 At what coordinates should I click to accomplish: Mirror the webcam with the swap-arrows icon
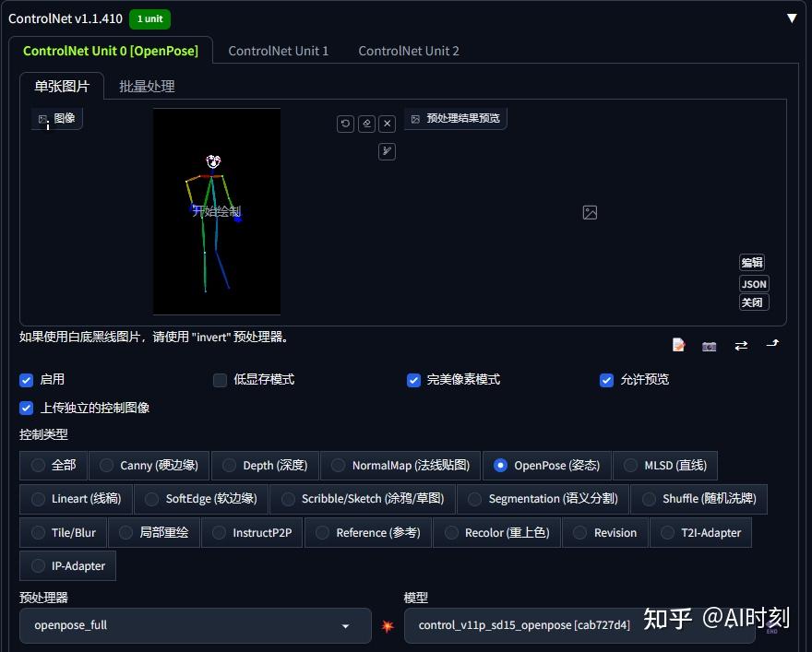pos(741,345)
